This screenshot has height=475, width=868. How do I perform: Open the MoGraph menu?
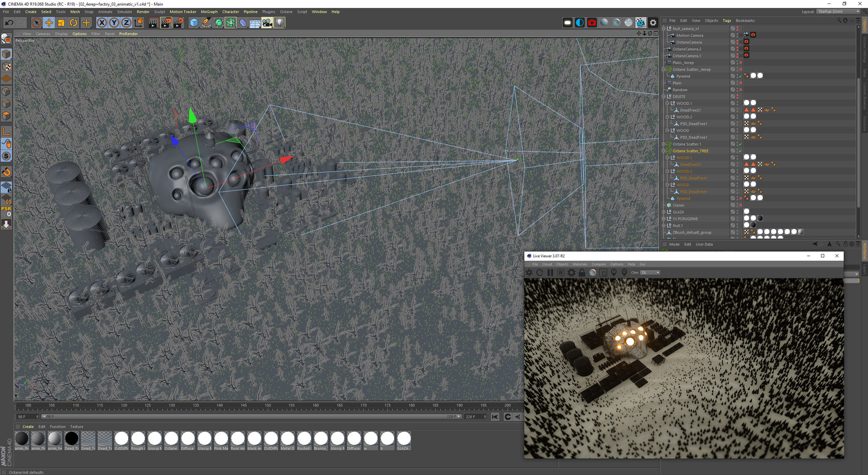click(x=209, y=12)
